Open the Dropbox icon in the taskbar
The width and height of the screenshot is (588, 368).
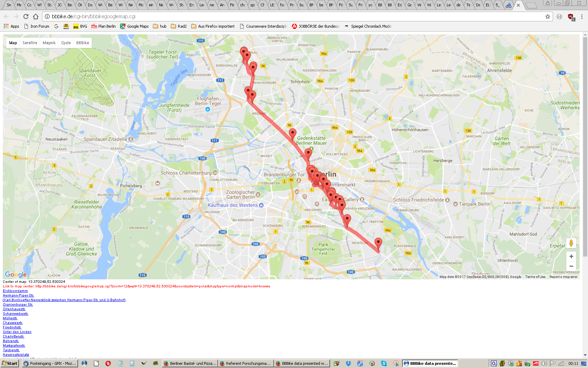348,363
